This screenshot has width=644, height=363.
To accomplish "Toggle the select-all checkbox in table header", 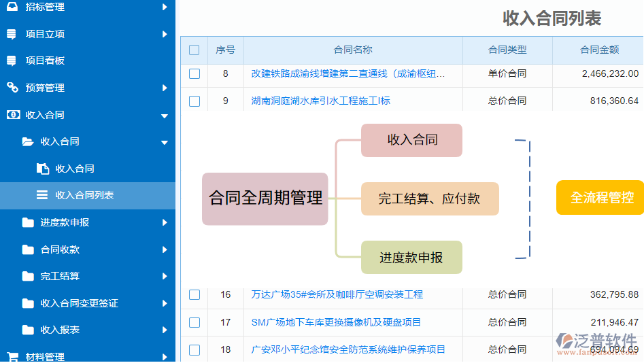I will pyautogui.click(x=194, y=50).
